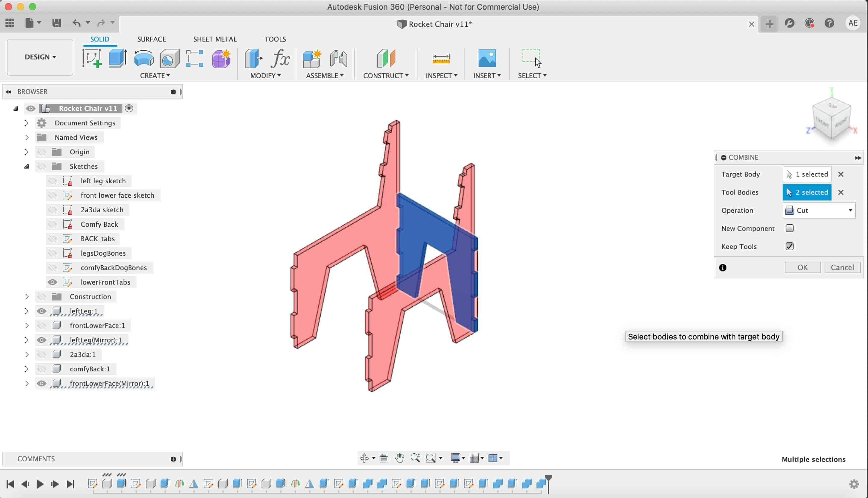Open the MODIFY menu dropdown
868x498 pixels.
[x=265, y=75]
